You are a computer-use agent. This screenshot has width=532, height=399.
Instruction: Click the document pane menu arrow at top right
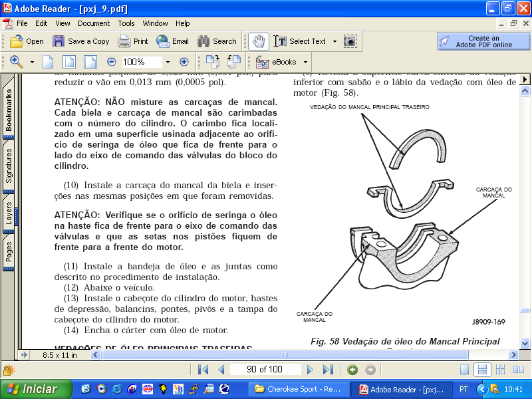coord(525,79)
